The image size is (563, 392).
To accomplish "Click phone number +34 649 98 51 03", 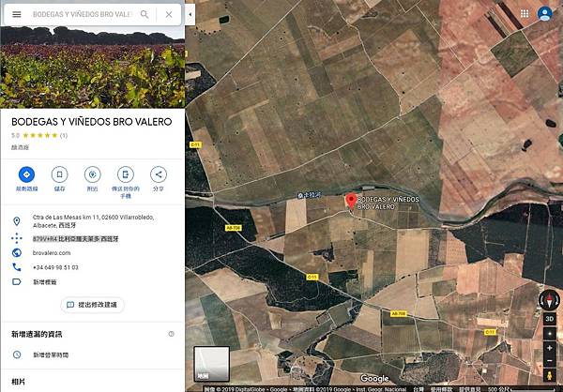I will pos(55,267).
